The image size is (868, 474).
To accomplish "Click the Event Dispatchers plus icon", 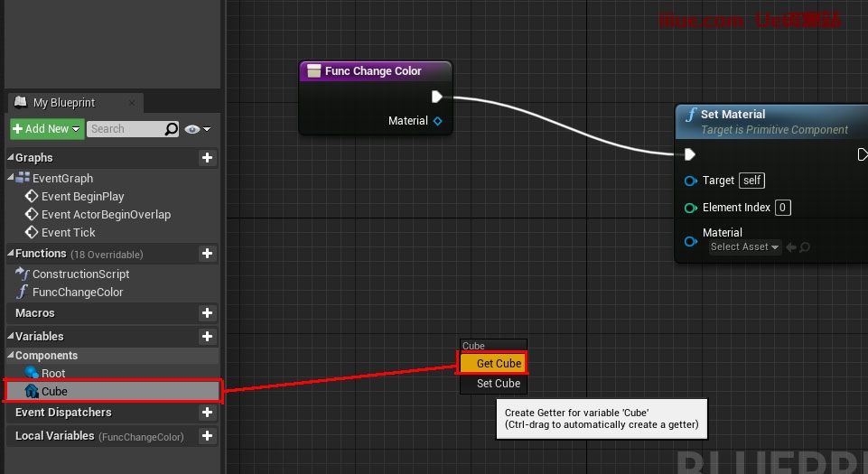I will 208,413.
